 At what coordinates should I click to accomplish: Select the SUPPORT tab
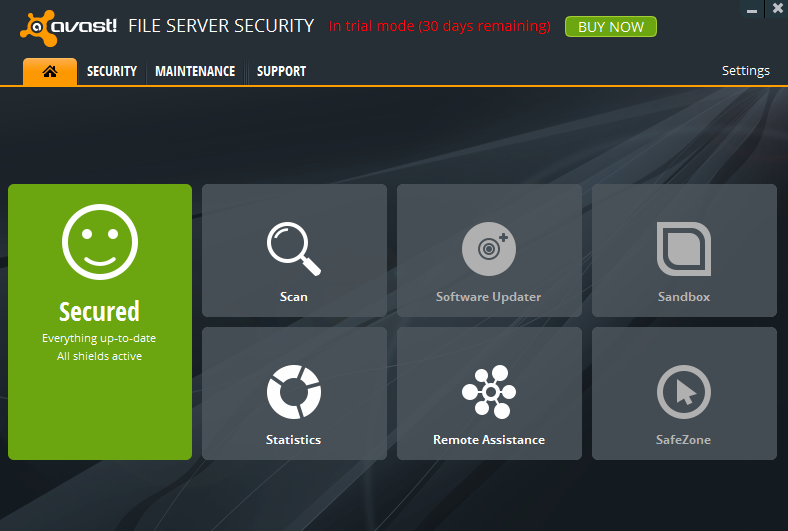281,71
